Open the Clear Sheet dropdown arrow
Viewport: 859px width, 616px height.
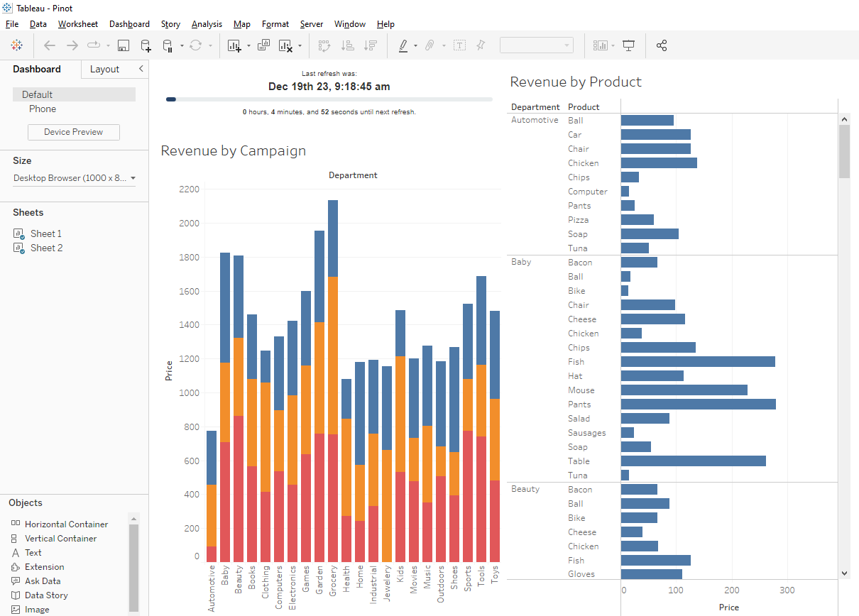coord(300,46)
